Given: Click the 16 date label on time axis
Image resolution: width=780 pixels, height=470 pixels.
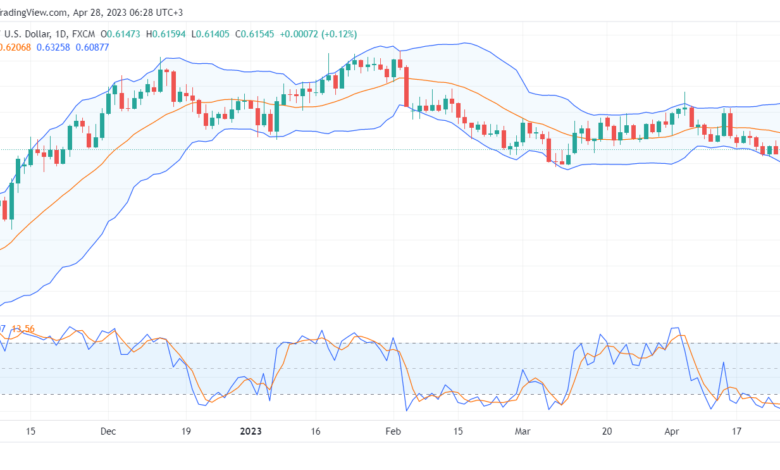Looking at the screenshot, I should (x=315, y=431).
